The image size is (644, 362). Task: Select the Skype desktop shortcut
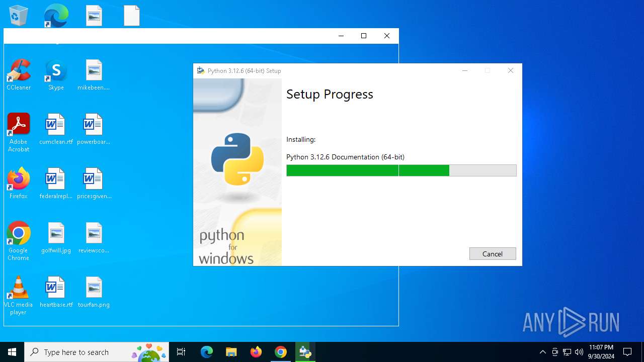56,75
